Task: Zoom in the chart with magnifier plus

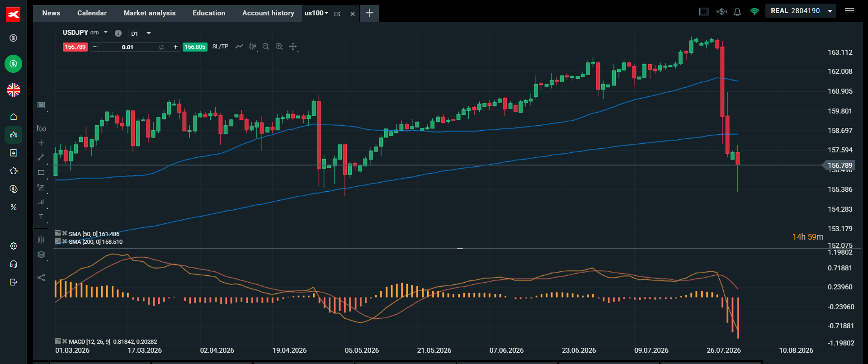Action: [x=279, y=47]
